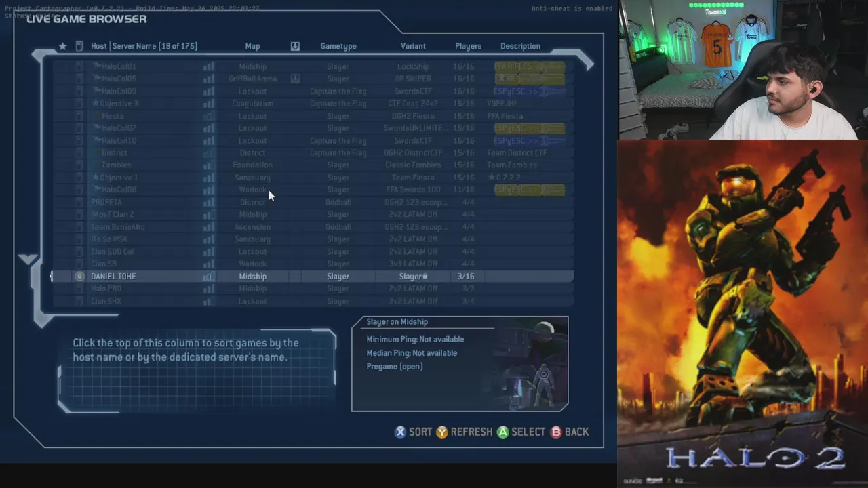Click the ping bars icon on DANIEL TOHE row
Viewport: 868px width, 488px height.
coord(209,277)
